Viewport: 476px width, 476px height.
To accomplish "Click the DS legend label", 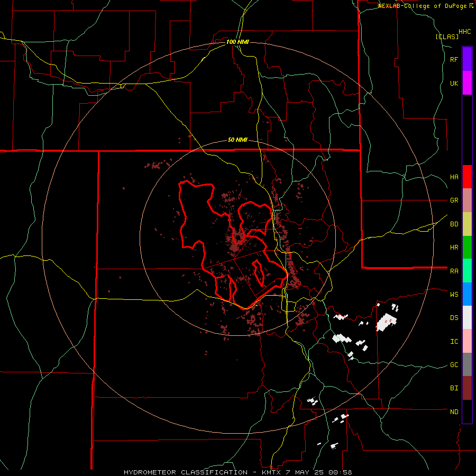I will 454,318.
